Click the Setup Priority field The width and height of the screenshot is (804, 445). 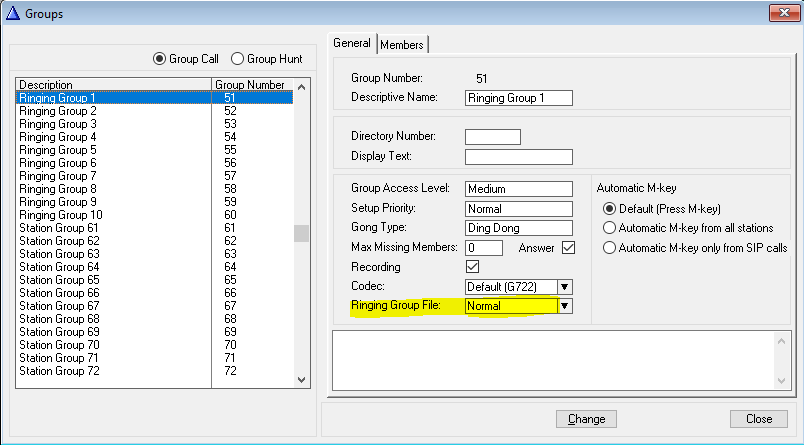pos(519,209)
